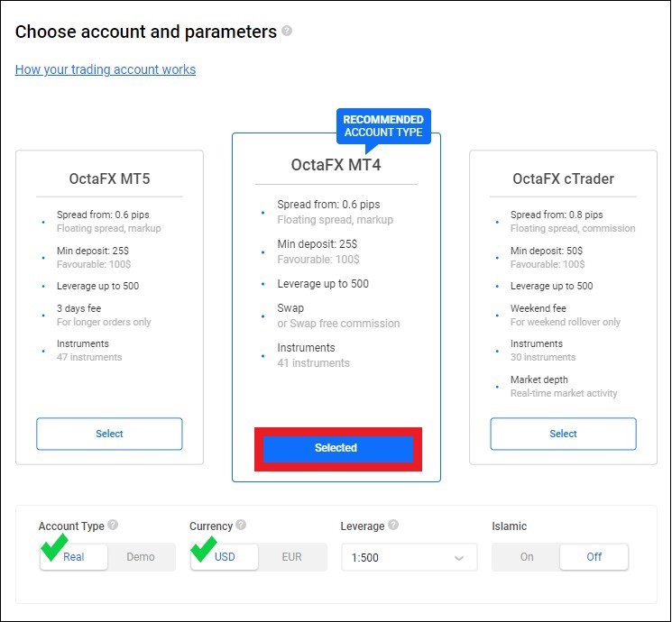
Task: Click 'Floating spread, commission' in cTrader card
Action: pyautogui.click(x=573, y=228)
